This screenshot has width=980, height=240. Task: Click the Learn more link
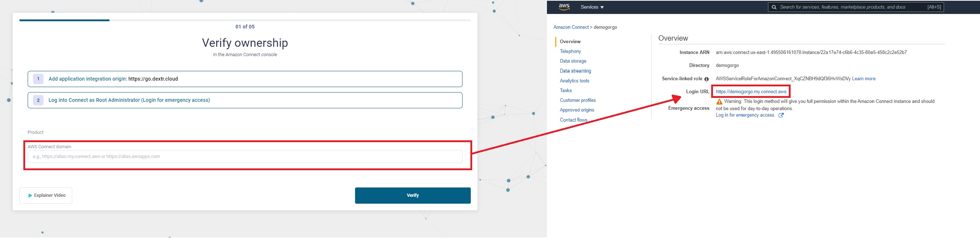click(x=864, y=78)
